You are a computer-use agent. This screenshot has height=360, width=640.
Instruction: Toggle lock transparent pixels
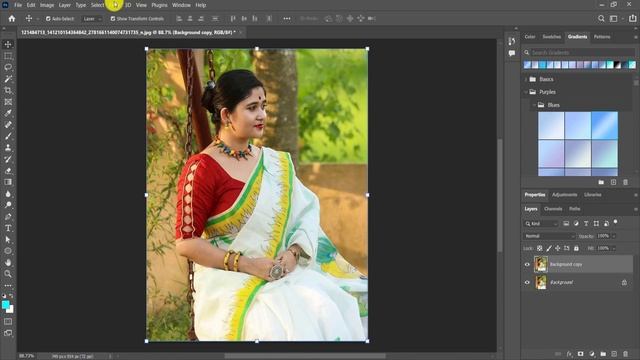pyautogui.click(x=540, y=248)
